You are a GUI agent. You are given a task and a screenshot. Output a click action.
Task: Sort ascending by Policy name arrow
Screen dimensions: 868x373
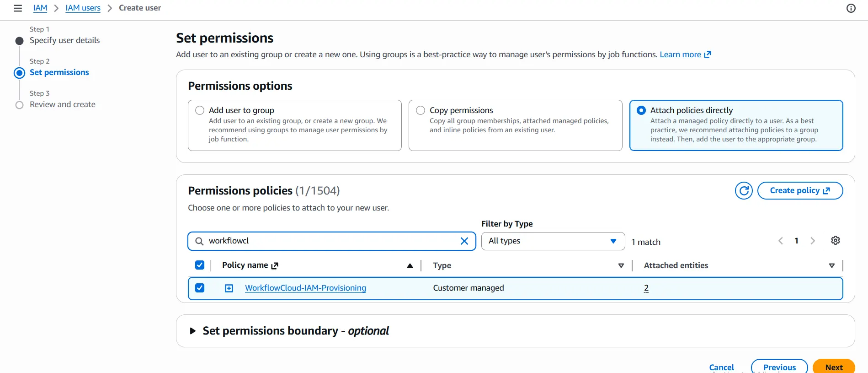point(410,265)
